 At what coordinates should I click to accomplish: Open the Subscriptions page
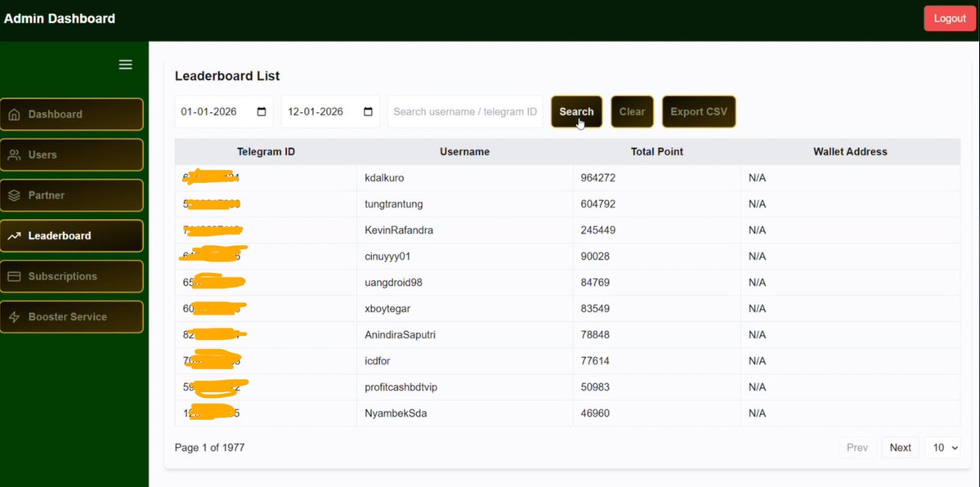[x=71, y=276]
